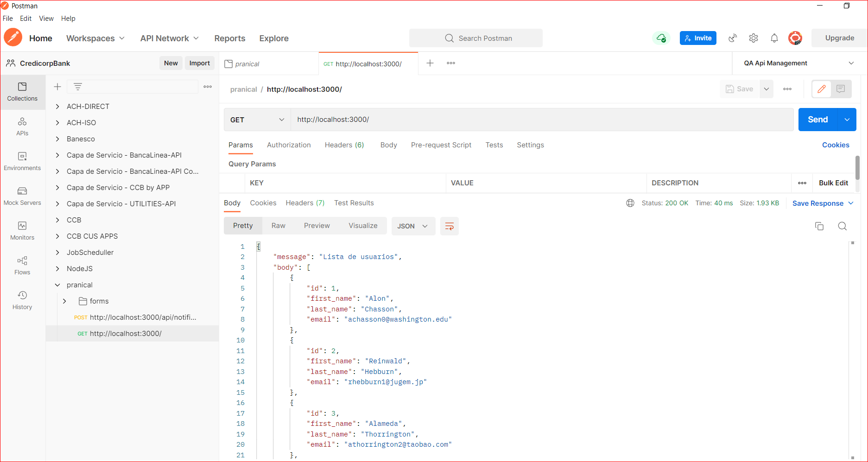Open the Send button options arrow
This screenshot has width=868, height=462.
[847, 120]
